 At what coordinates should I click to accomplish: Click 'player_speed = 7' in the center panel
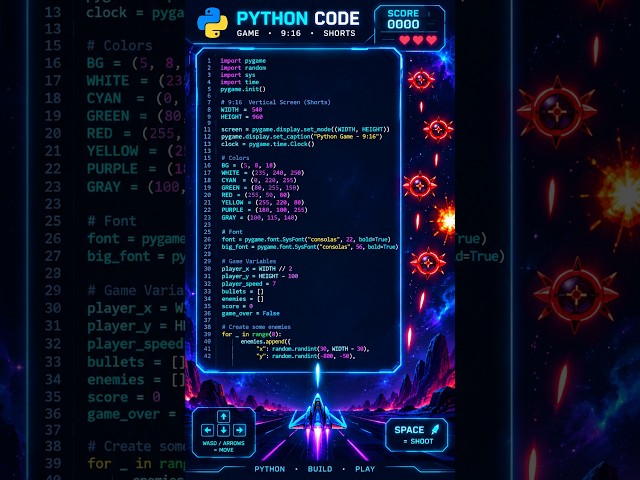[249, 284]
